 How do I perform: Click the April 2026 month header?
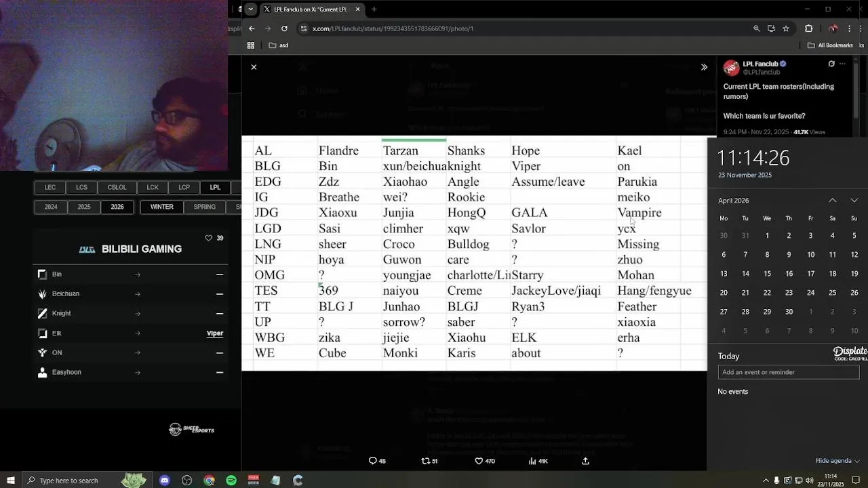click(x=733, y=201)
